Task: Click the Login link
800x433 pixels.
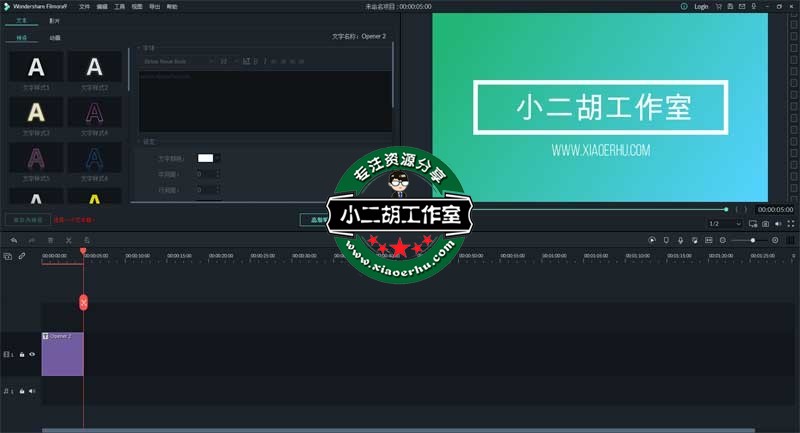Action: [x=700, y=6]
